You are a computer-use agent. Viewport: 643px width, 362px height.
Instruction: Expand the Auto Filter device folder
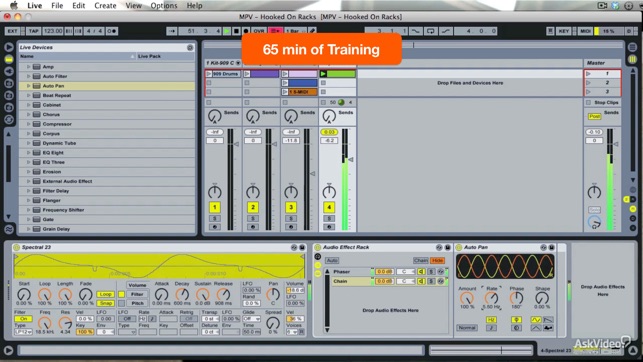pos(28,76)
